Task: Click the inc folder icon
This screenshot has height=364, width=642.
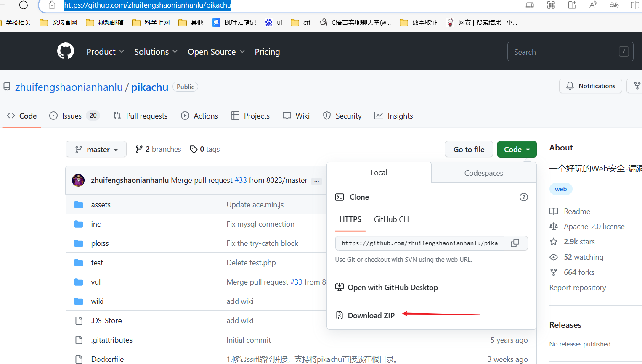Action: coord(79,224)
